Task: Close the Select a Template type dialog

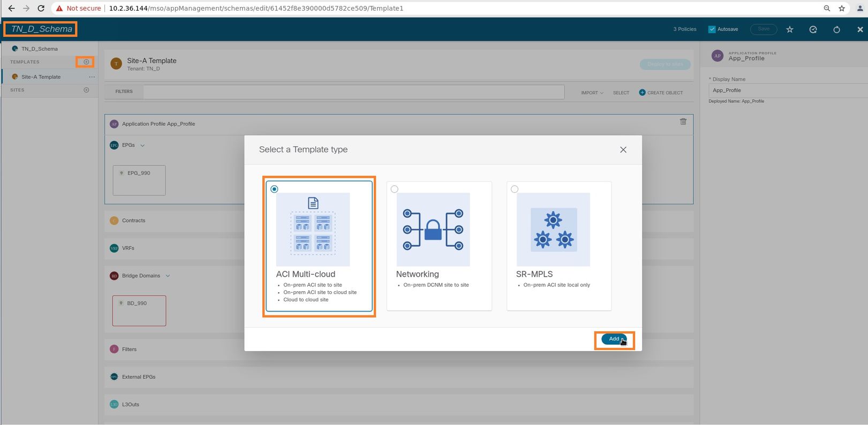Action: [623, 150]
